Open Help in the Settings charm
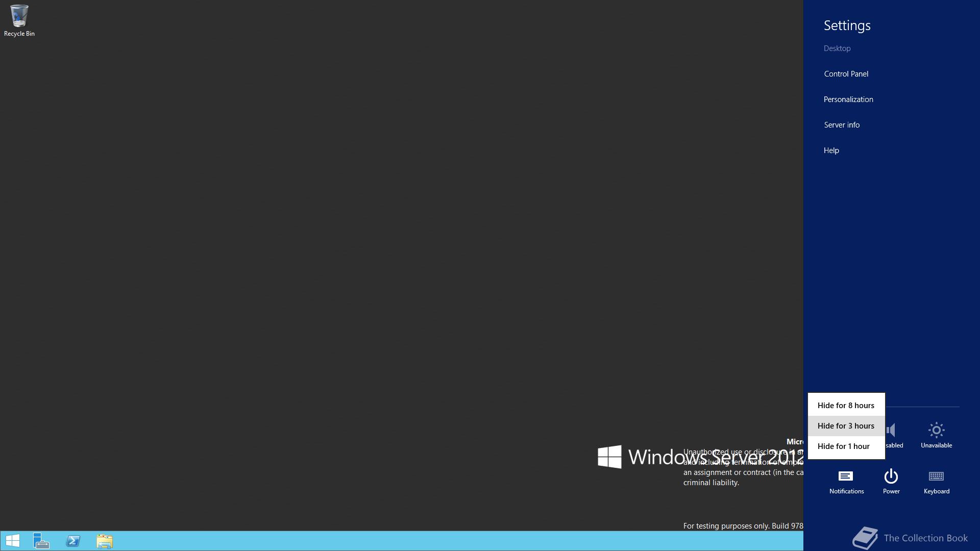Viewport: 980px width, 551px height. pos(831,151)
